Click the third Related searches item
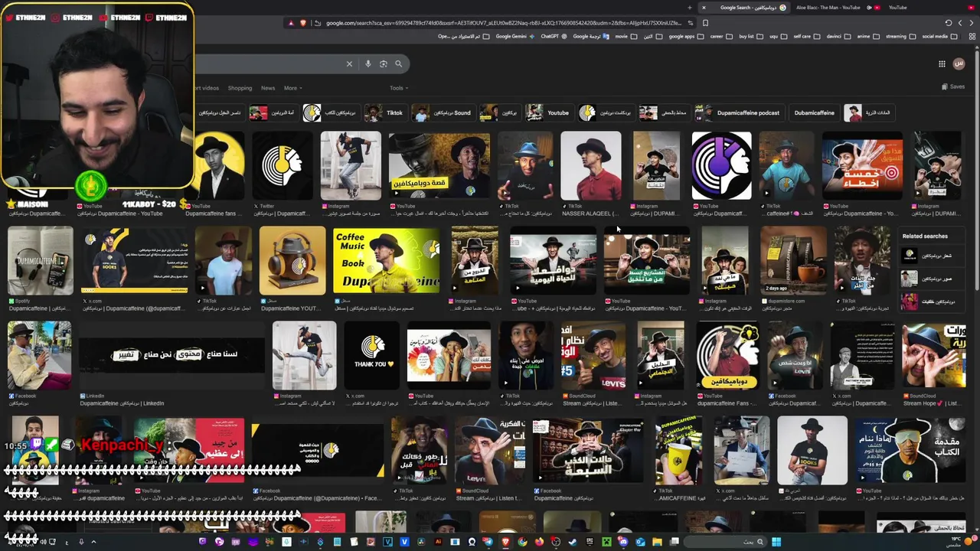Viewport: 980px width, 551px height. 930,302
